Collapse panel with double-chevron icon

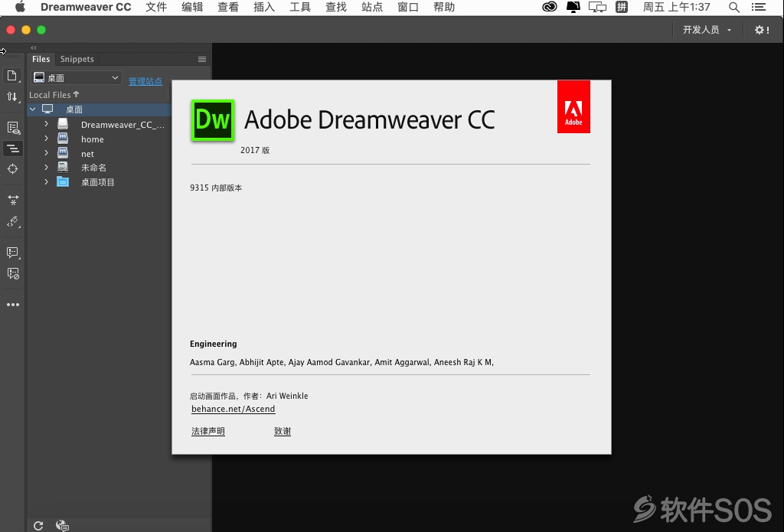tap(34, 47)
